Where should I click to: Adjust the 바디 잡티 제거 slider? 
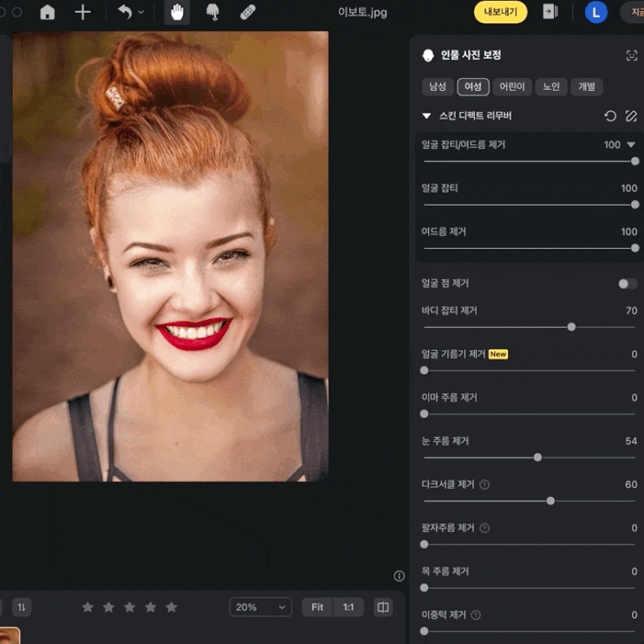click(x=530, y=327)
